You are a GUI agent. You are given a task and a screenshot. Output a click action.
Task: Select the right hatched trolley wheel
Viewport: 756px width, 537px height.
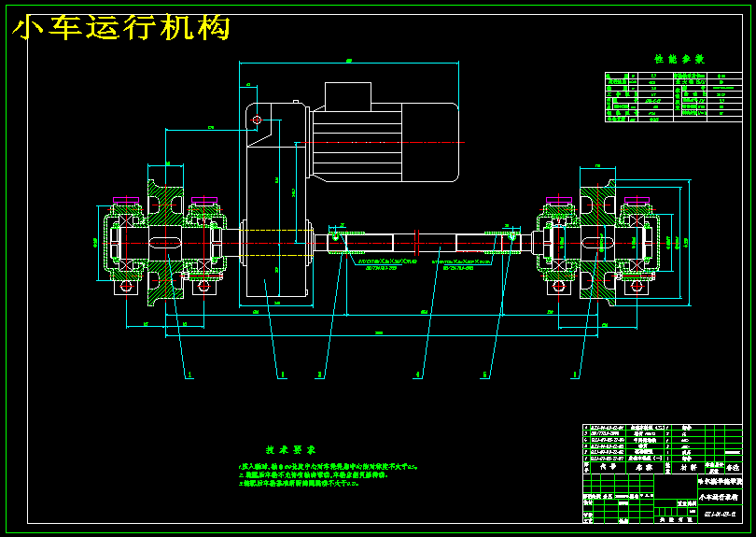[598, 242]
